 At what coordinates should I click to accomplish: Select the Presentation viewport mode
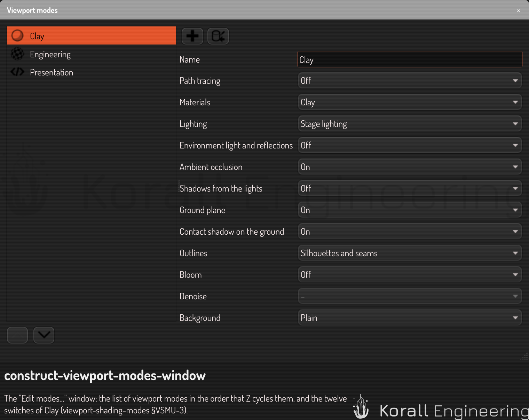tap(92, 72)
